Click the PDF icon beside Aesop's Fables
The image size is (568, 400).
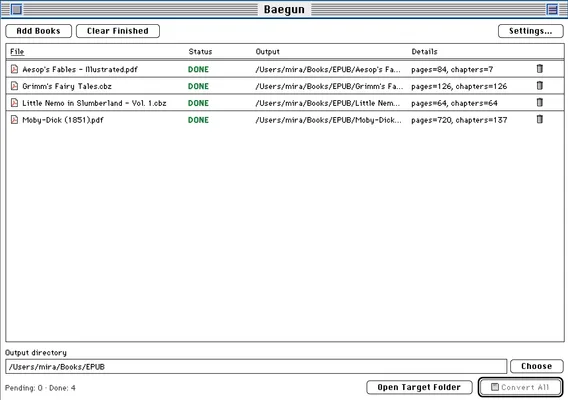point(14,69)
